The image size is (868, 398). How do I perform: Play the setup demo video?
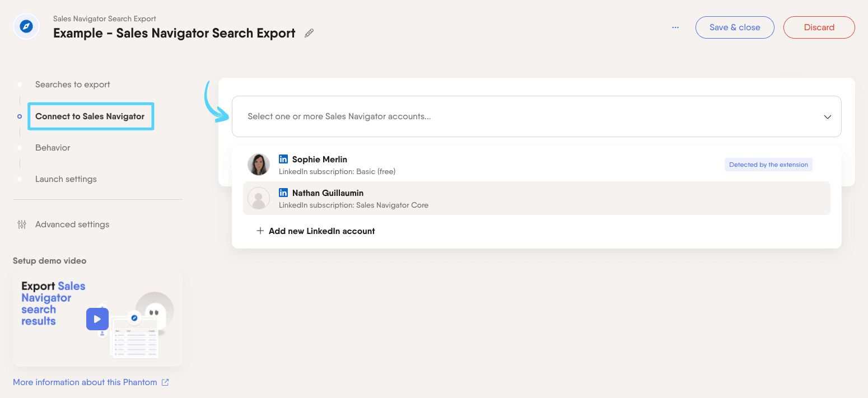click(x=97, y=319)
